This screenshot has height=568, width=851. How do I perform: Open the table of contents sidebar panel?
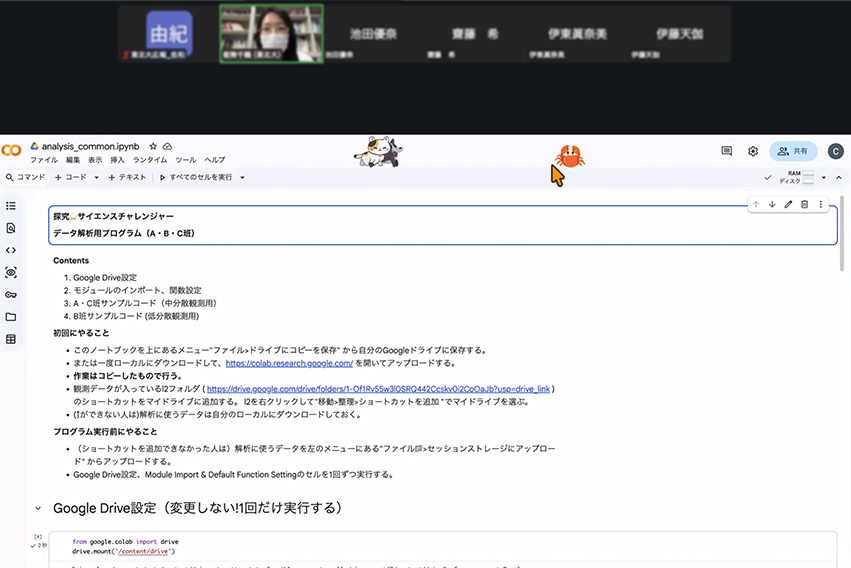(11, 205)
